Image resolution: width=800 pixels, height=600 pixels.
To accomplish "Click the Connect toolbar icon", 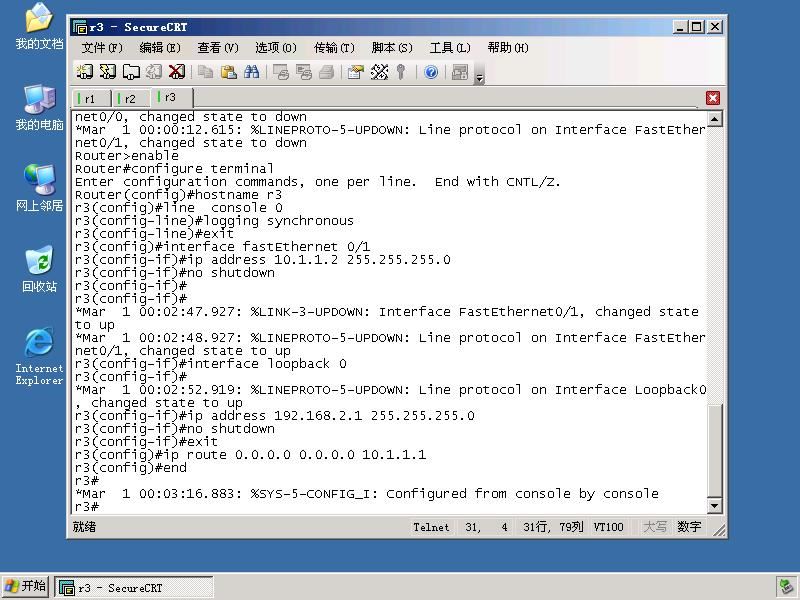I will click(x=85, y=72).
